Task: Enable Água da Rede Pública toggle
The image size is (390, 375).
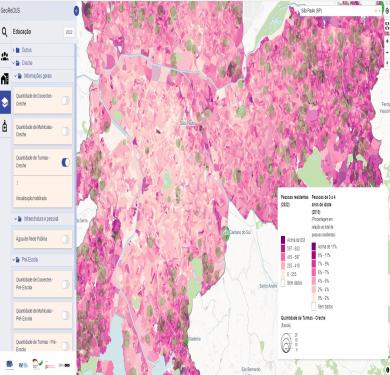Action: tap(66, 239)
